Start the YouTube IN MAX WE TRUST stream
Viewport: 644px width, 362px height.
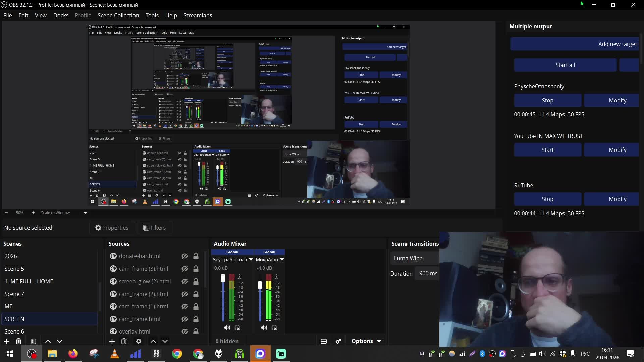click(x=547, y=150)
